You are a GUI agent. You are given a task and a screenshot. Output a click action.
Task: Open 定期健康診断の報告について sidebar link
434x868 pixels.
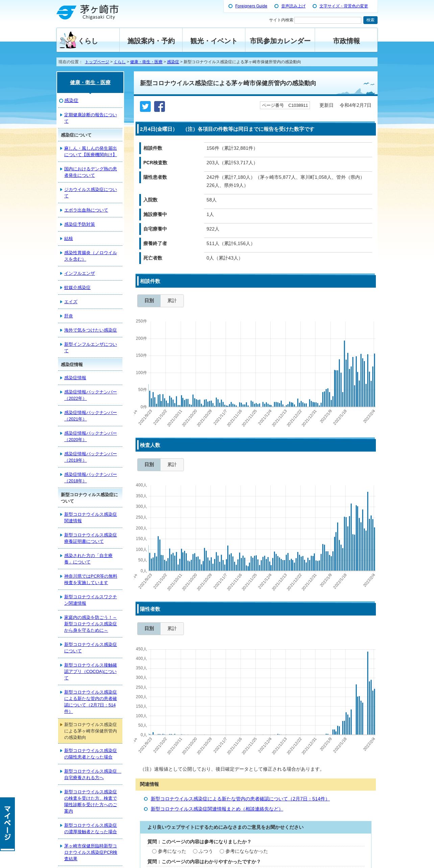point(90,118)
